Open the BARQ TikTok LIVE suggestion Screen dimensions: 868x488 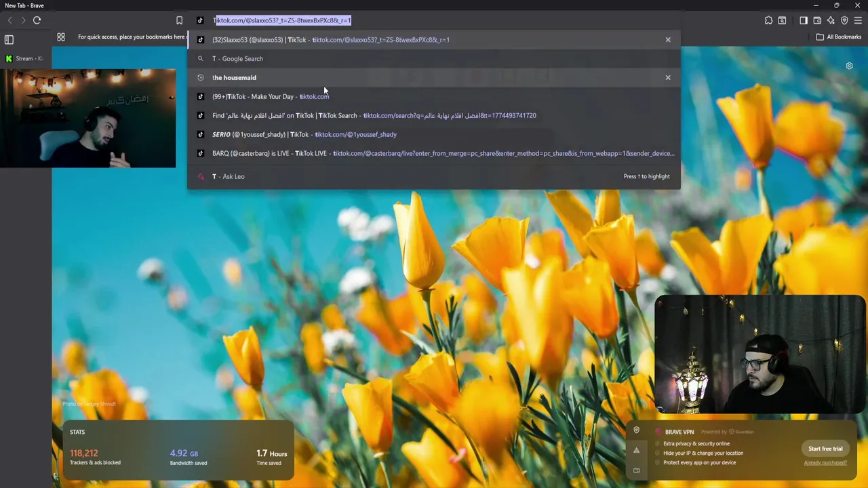click(434, 153)
